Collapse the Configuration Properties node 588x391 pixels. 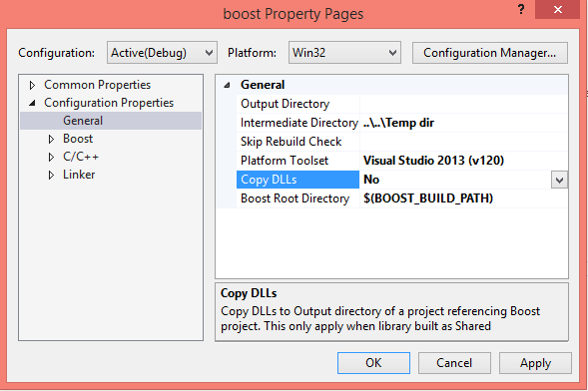(32, 103)
